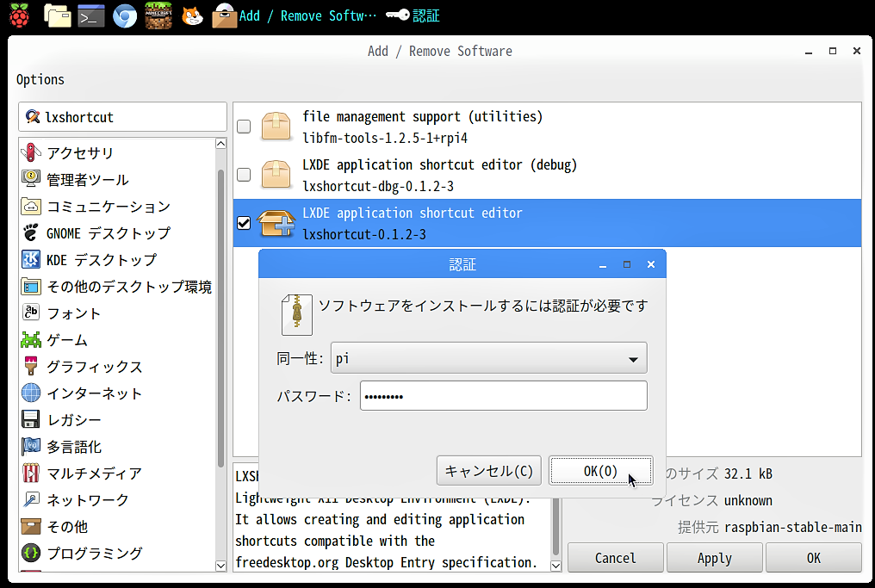Maximize the 認証 dialog
The width and height of the screenshot is (875, 588).
coord(627,264)
